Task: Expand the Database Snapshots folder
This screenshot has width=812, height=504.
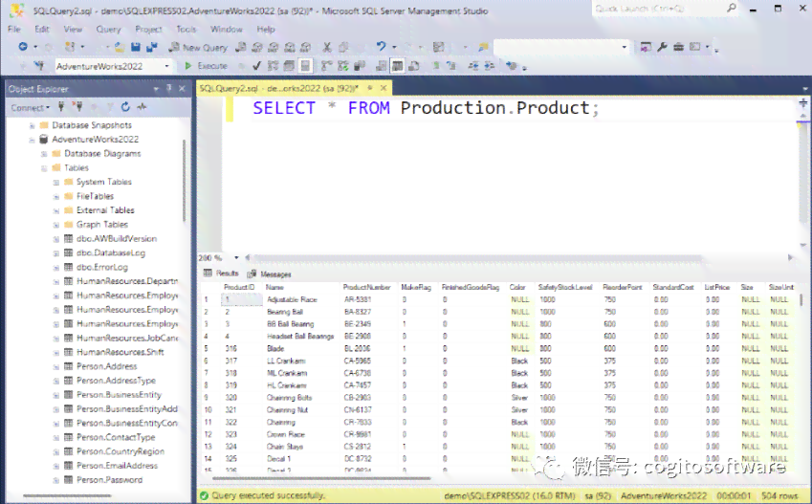Action: coord(32,125)
